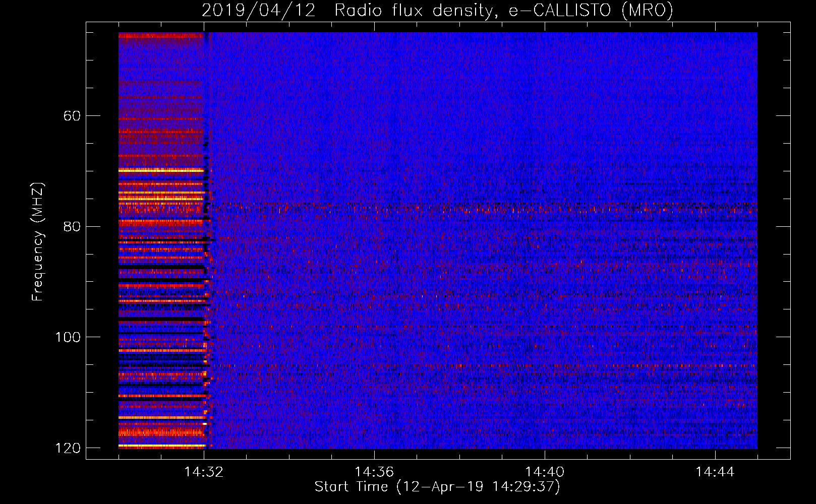Click the 'Start Time (12-Apr-19 14:29:37)' x-axis label
Image resolution: width=816 pixels, height=504 pixels.
click(437, 487)
